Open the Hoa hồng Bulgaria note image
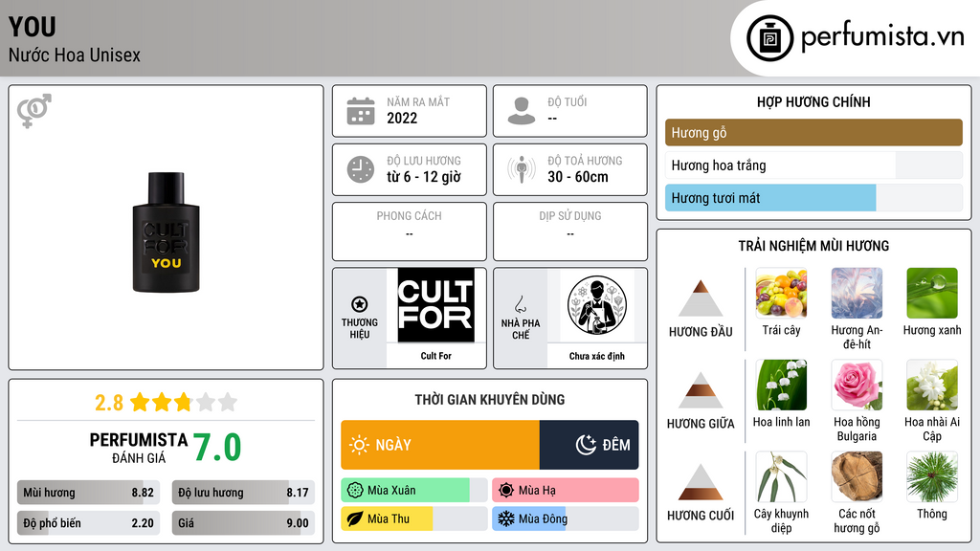Viewport: 980px width, 551px height. pos(857,385)
